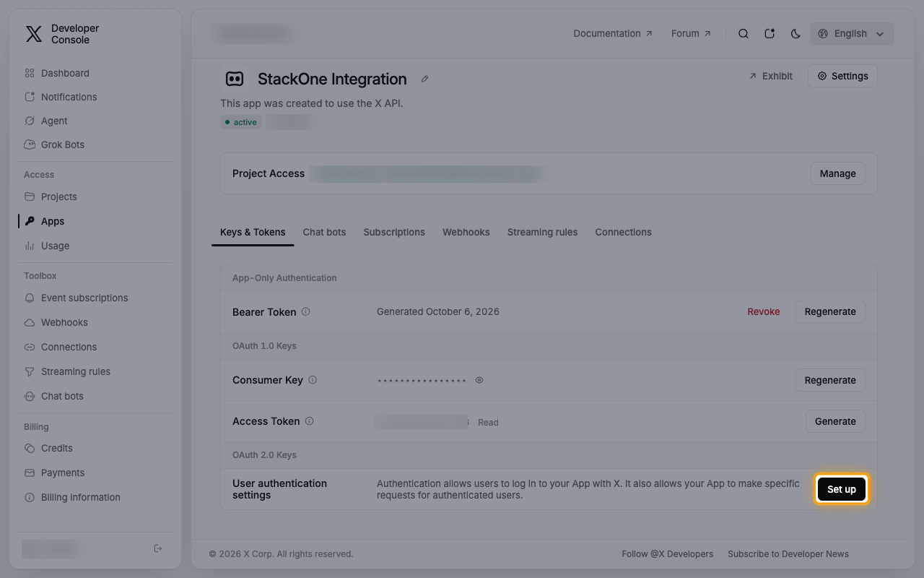Open the Documentation link
Image resolution: width=924 pixels, height=578 pixels.
(613, 33)
